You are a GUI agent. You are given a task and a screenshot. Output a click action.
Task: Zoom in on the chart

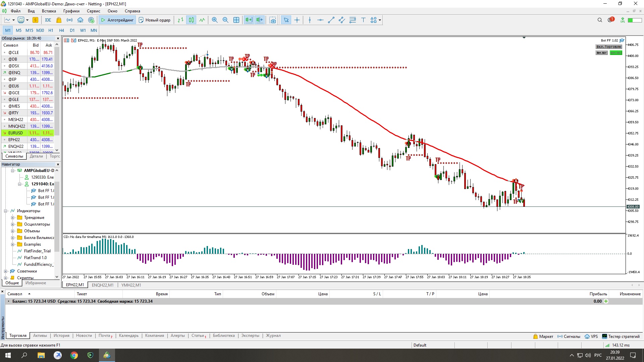pos(215,20)
